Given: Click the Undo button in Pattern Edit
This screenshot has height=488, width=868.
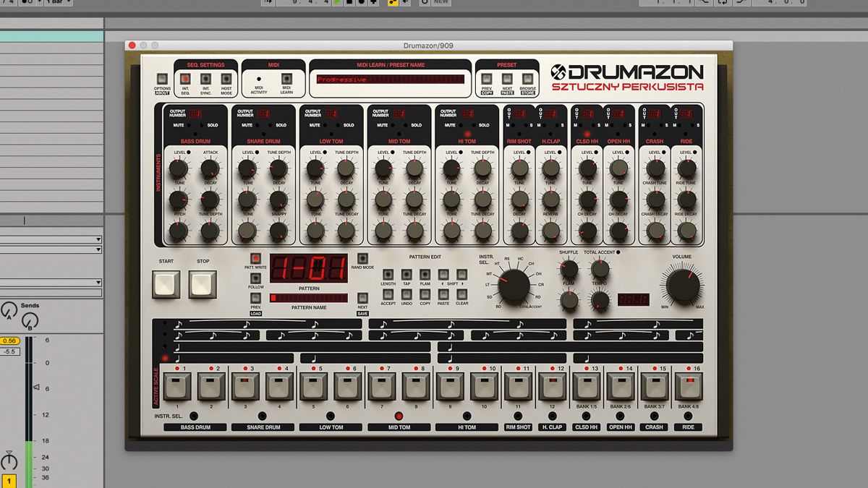Looking at the screenshot, I should [x=407, y=296].
